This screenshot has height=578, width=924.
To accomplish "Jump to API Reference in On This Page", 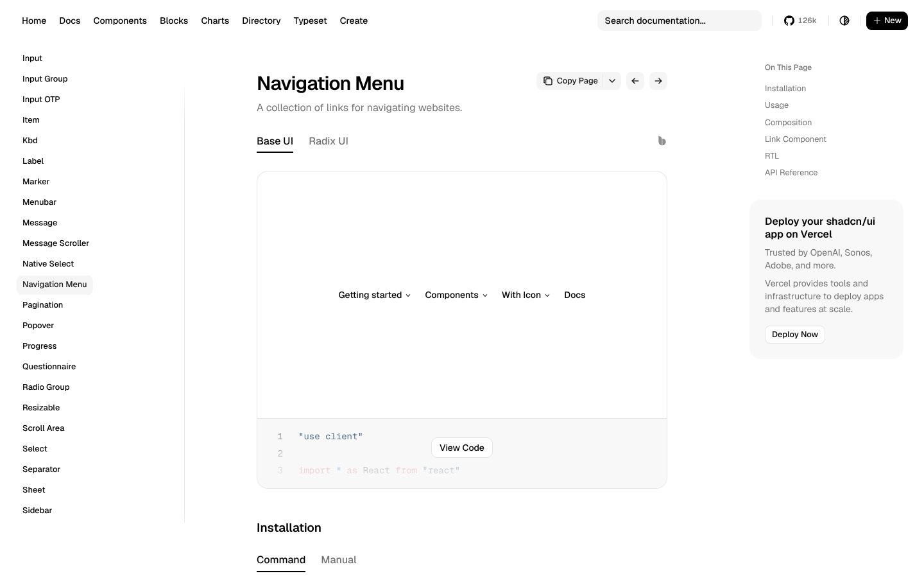I will 791,173.
